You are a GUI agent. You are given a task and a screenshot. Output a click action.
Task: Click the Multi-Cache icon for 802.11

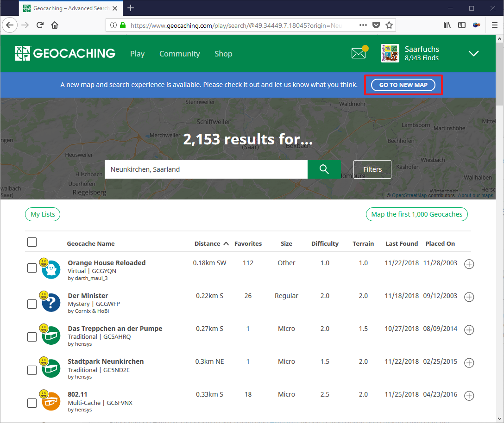[51, 401]
